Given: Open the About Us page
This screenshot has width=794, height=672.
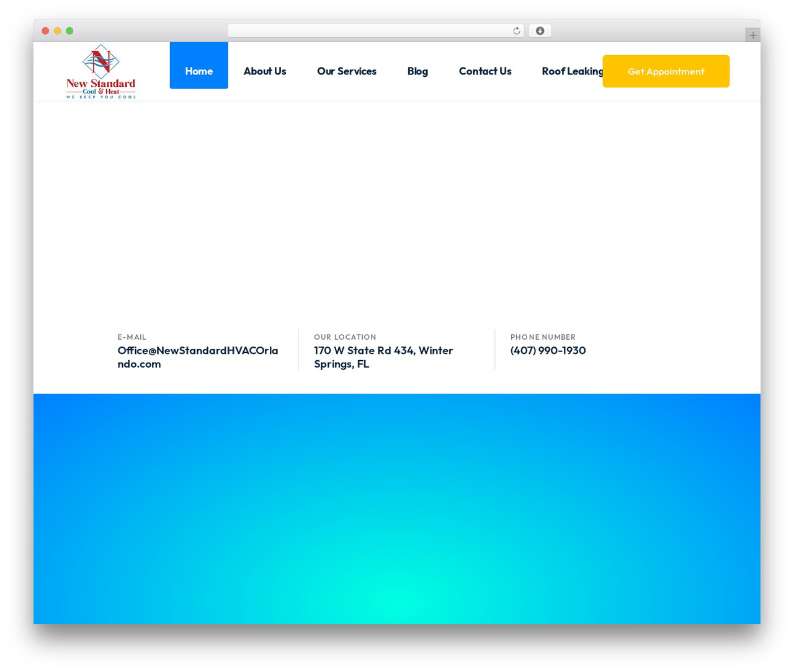Looking at the screenshot, I should tap(265, 71).
